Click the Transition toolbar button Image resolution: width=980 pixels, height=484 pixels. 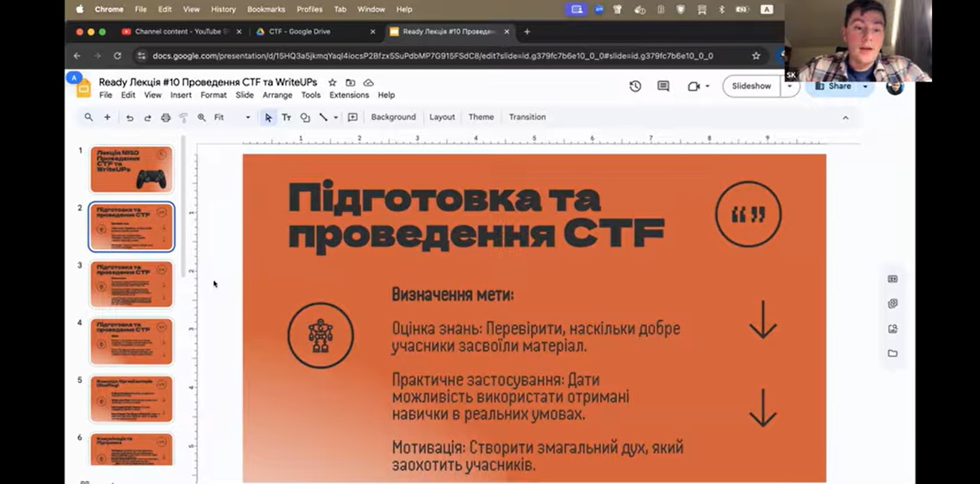click(527, 117)
